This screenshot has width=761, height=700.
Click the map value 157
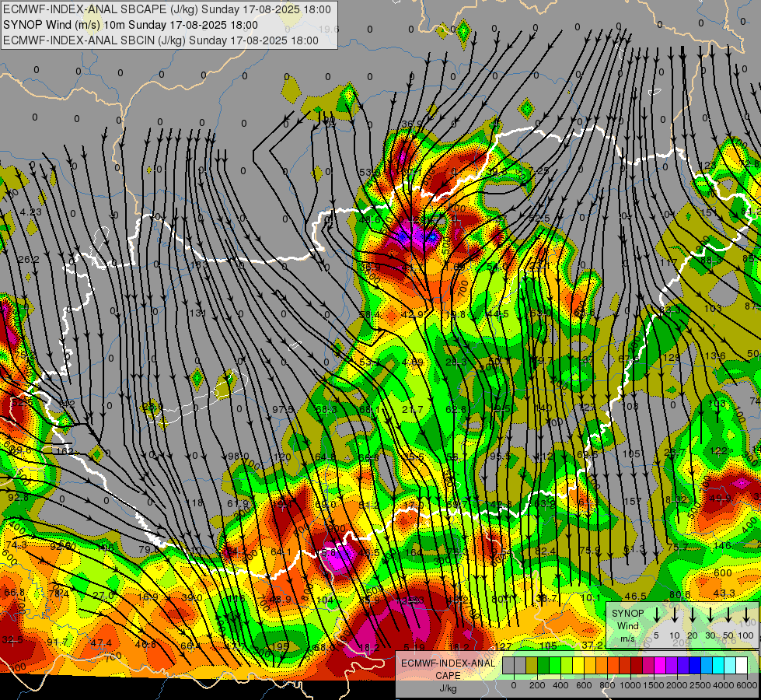click(633, 501)
